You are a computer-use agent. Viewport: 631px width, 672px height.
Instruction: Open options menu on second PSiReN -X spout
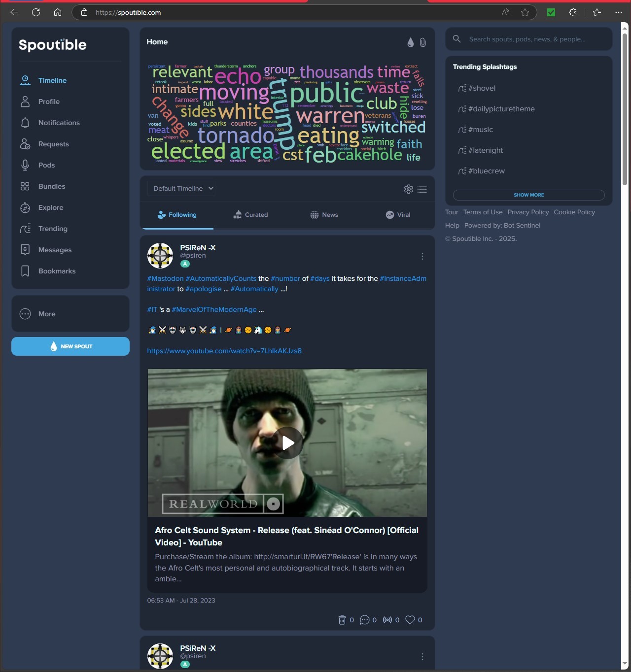point(422,657)
